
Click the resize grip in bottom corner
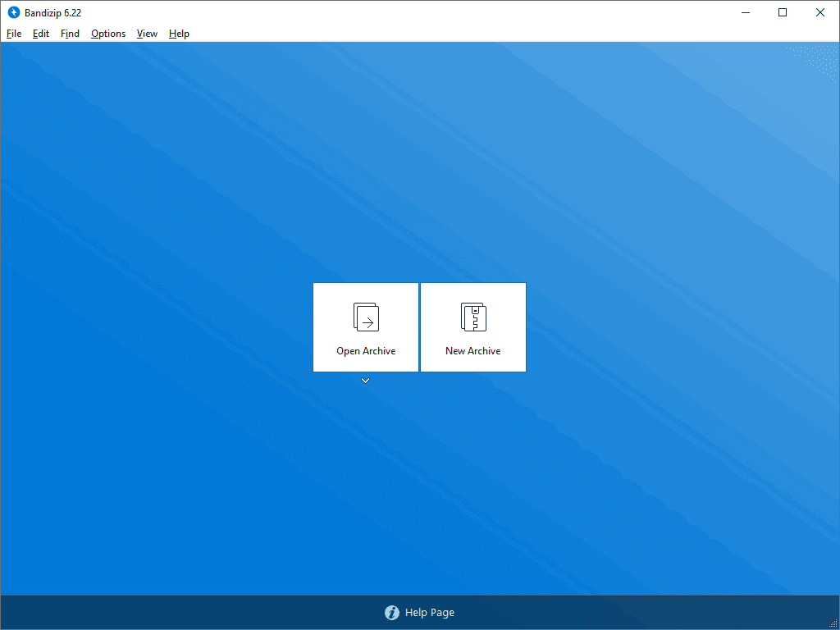pos(833,623)
